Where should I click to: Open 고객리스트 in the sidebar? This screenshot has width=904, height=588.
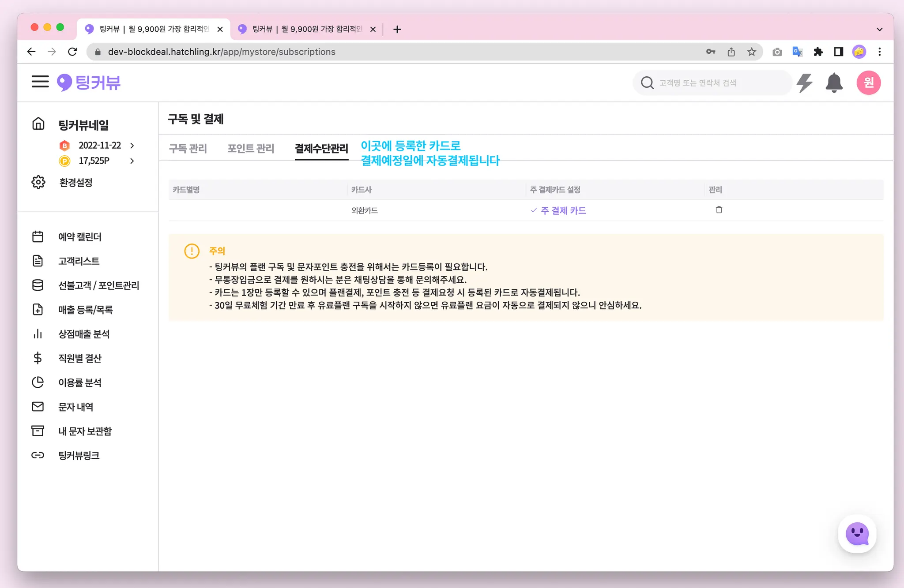[79, 261]
